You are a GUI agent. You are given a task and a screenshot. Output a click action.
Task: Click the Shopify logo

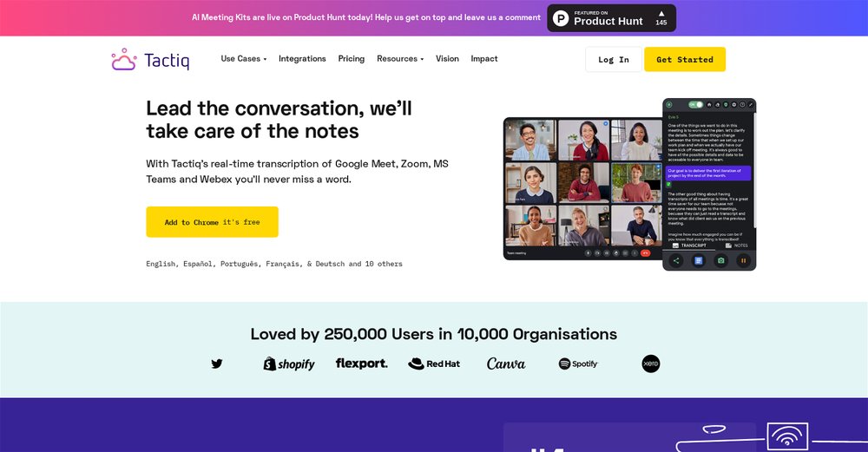pyautogui.click(x=289, y=364)
